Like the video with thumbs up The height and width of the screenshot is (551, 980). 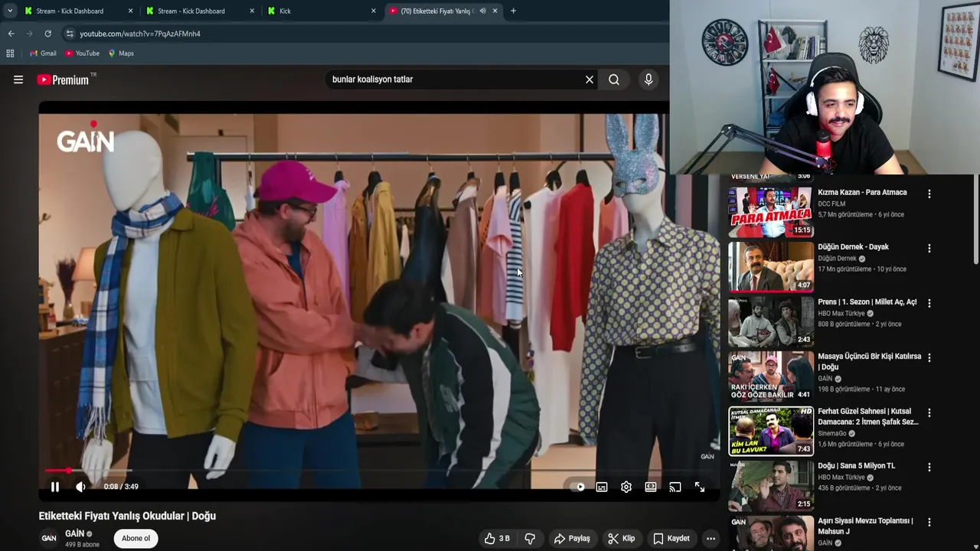(x=497, y=539)
